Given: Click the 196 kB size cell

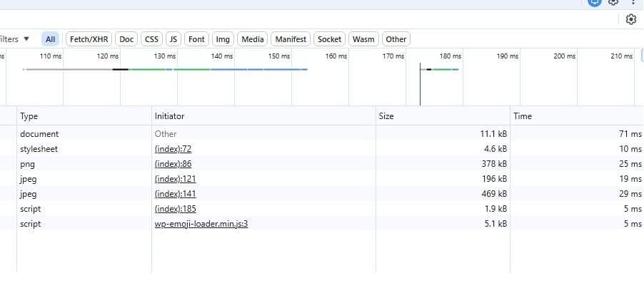Looking at the screenshot, I should 443,179.
